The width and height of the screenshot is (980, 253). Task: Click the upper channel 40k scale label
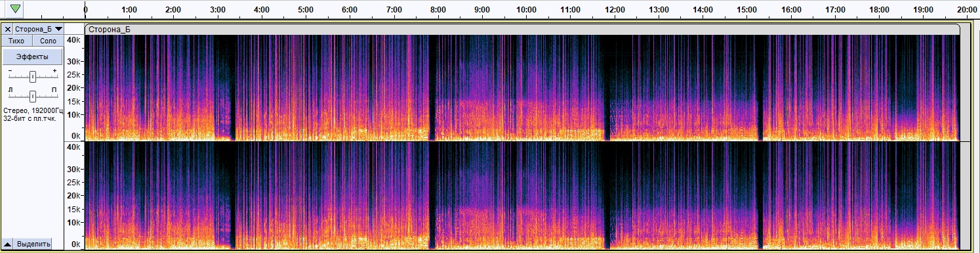(74, 39)
